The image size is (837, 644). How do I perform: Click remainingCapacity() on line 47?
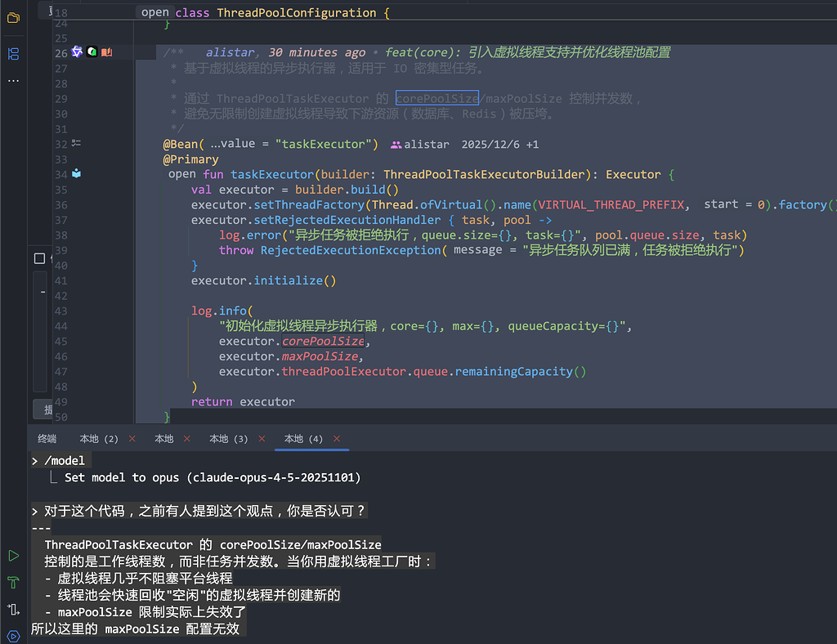pos(521,371)
